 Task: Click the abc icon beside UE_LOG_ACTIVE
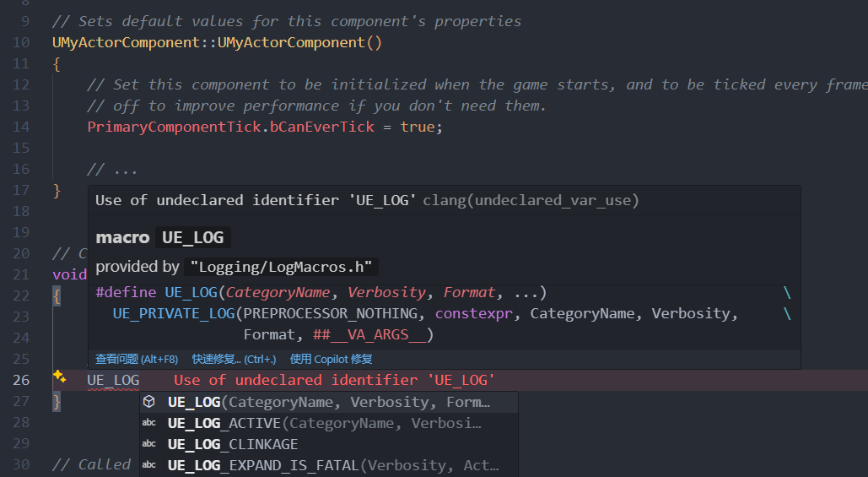coord(149,423)
